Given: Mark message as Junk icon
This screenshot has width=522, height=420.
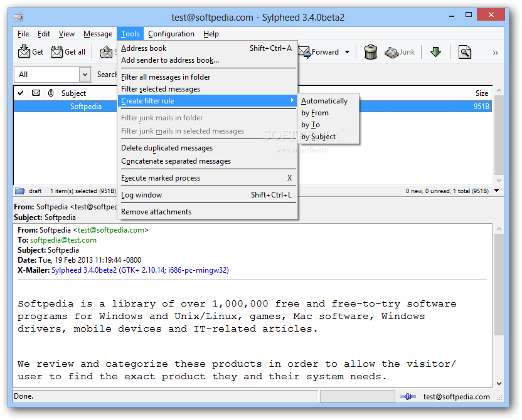Looking at the screenshot, I should (x=391, y=52).
